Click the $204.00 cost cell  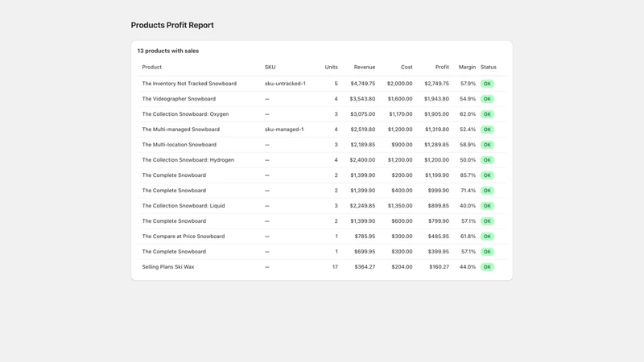(402, 267)
